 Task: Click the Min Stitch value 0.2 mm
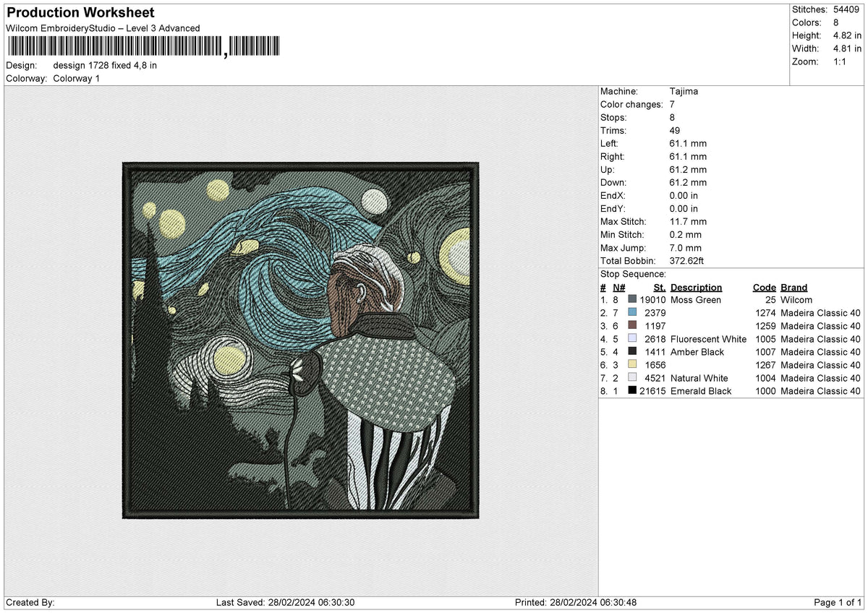tap(686, 235)
